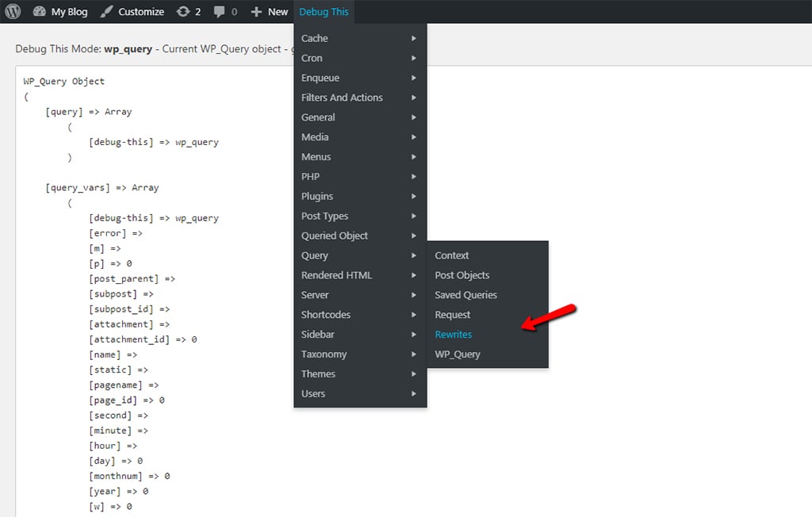The image size is (812, 517).
Task: Select the Customize paintbrush icon
Action: click(x=107, y=11)
